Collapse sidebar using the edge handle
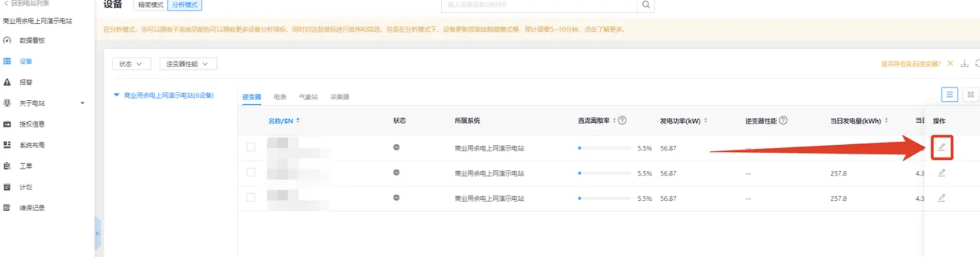This screenshot has height=257, width=980. 98,233
